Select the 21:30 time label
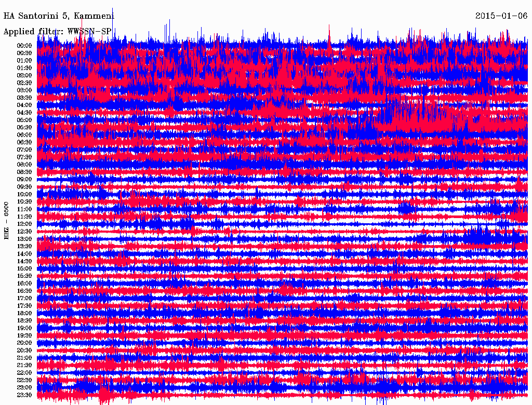Screen dimensions: 532x405 (x=24, y=366)
